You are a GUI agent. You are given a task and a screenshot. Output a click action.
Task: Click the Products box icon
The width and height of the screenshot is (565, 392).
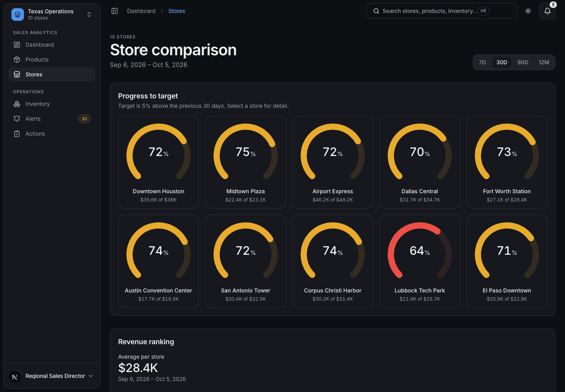coord(17,60)
